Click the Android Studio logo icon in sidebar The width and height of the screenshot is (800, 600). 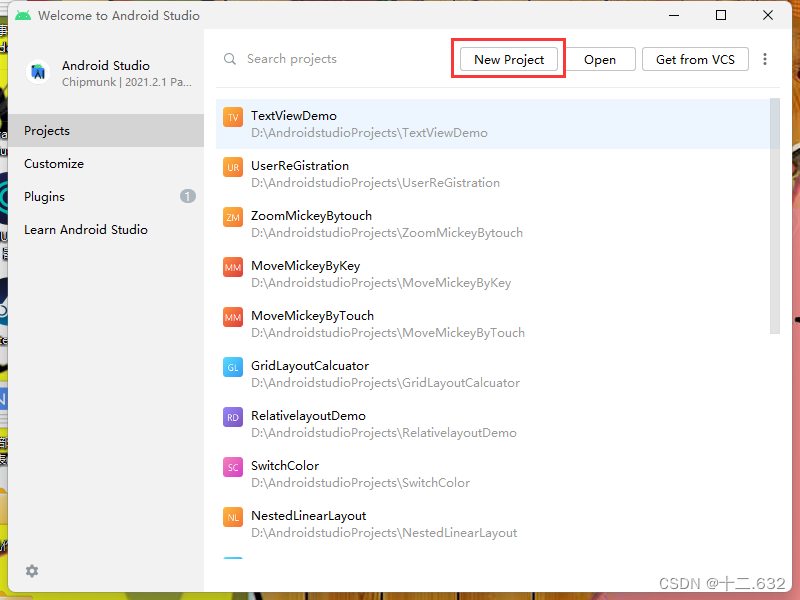click(38, 72)
